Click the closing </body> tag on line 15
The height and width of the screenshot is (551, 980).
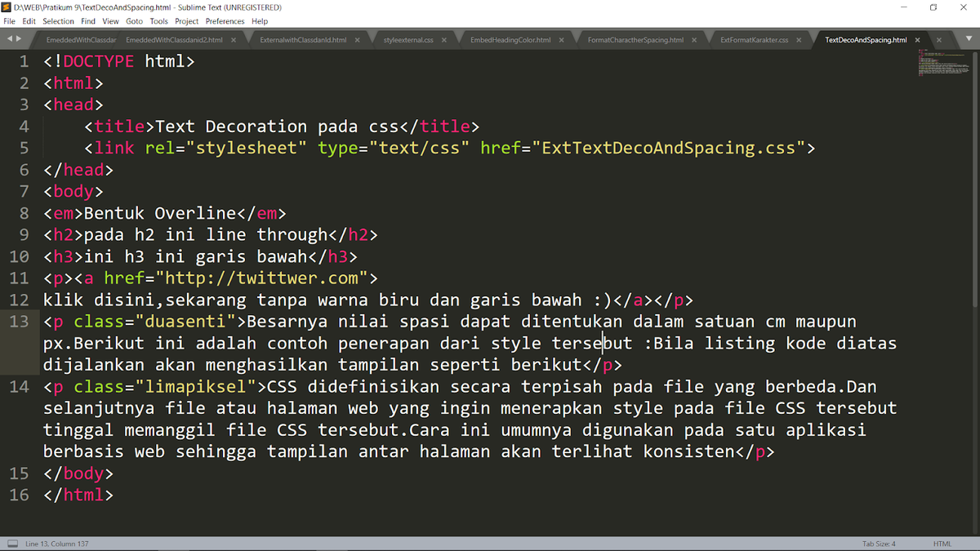pyautogui.click(x=78, y=473)
